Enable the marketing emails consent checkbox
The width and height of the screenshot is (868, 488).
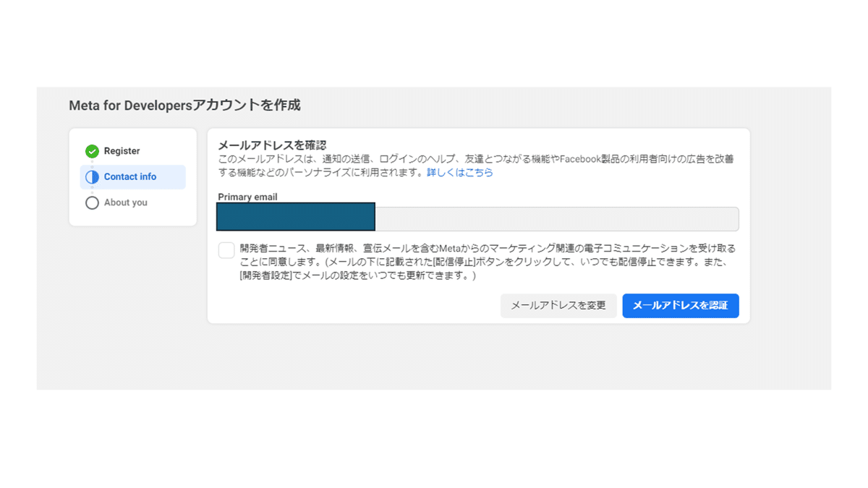coord(226,250)
